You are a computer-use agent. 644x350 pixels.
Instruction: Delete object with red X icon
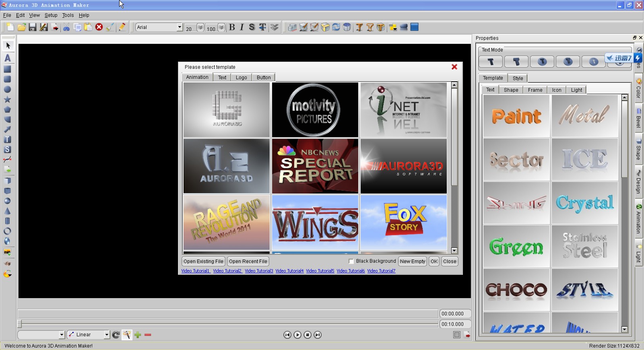pos(99,27)
